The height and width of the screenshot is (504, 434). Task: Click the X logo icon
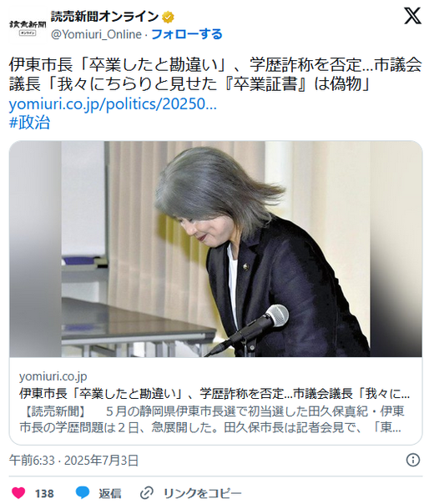[412, 16]
